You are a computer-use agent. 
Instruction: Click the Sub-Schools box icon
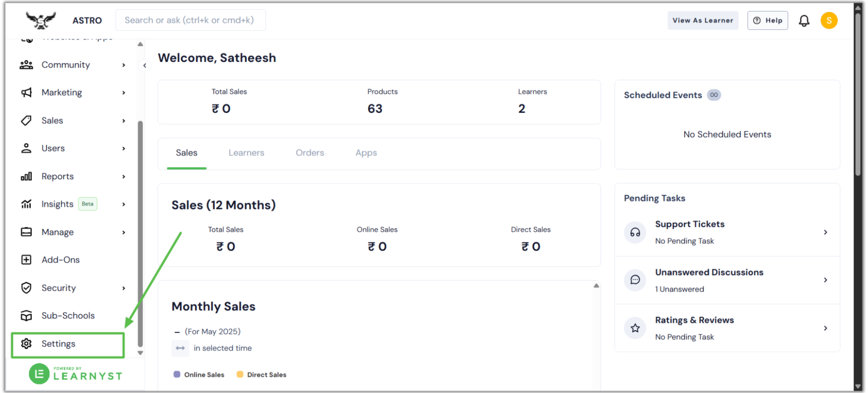(26, 316)
